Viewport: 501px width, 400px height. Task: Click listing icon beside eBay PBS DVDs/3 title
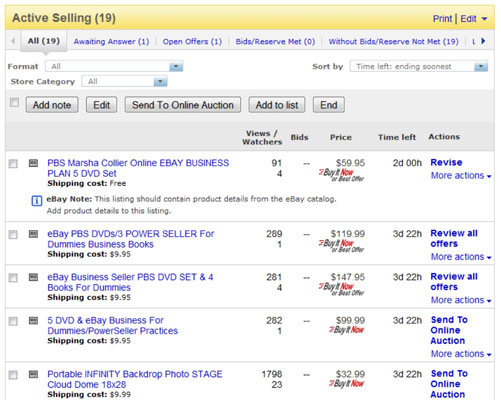coord(33,234)
